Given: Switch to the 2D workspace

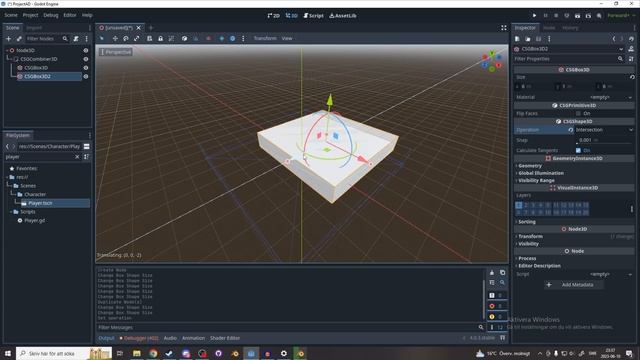Looking at the screenshot, I should pyautogui.click(x=273, y=16).
